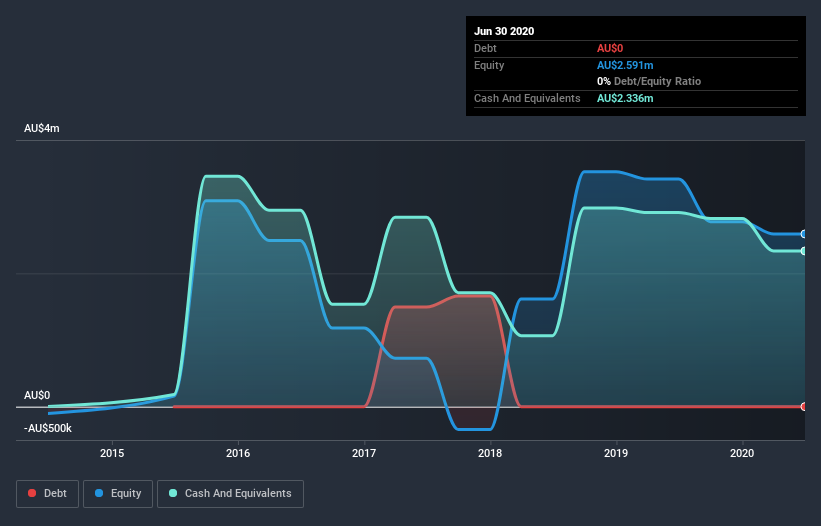Click the Jun 30 2020 tooltip date
This screenshot has width=821, height=526.
coord(504,31)
